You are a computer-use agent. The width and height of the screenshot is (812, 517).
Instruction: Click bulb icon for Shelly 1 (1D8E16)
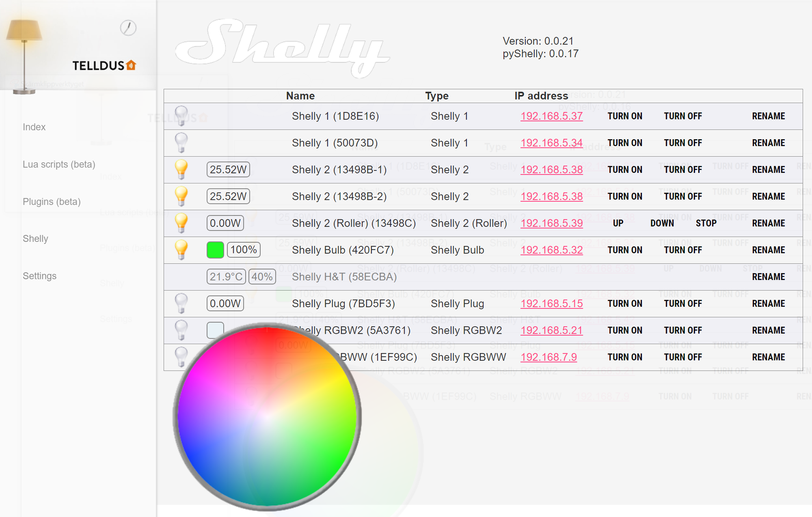point(181,116)
